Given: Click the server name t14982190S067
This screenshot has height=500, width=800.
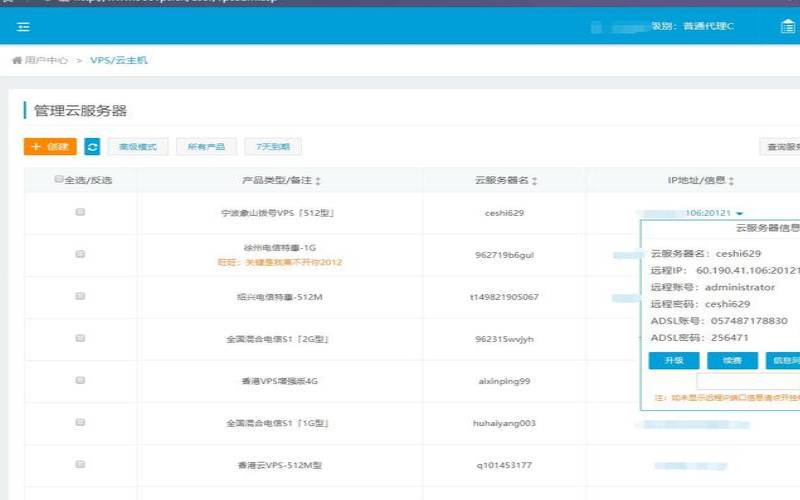Looking at the screenshot, I should [x=504, y=297].
